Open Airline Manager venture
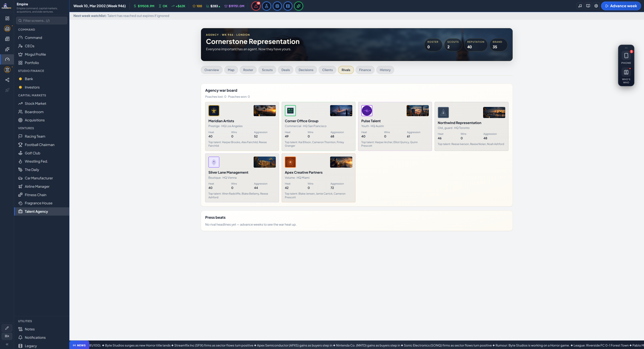The width and height of the screenshot is (644, 349). (41, 186)
